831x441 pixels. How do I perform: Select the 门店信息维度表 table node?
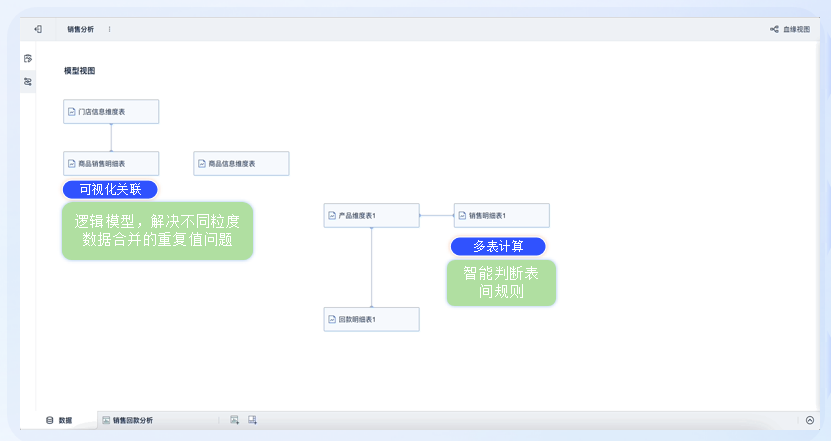111,112
